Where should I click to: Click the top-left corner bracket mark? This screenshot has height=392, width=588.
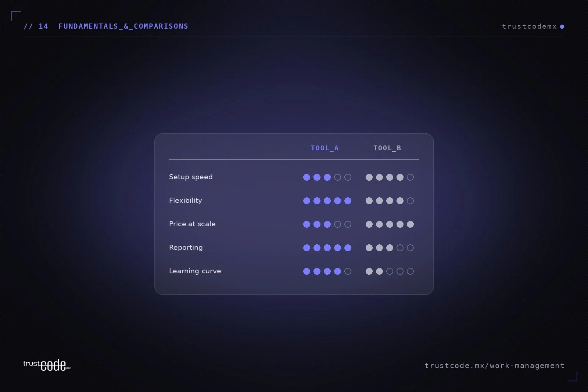(x=16, y=16)
